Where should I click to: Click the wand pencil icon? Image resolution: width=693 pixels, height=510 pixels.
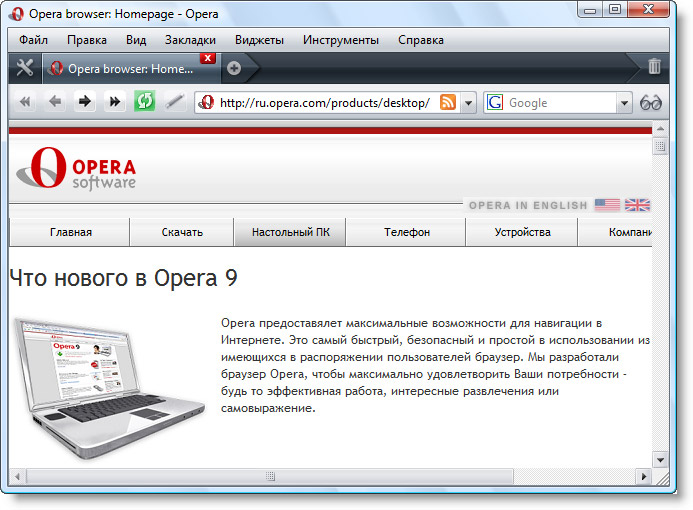click(x=175, y=102)
